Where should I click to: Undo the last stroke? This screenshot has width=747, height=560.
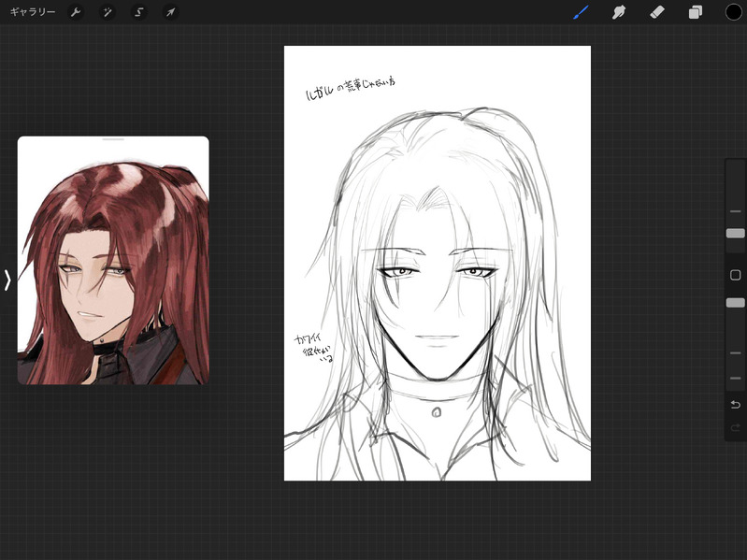[735, 404]
